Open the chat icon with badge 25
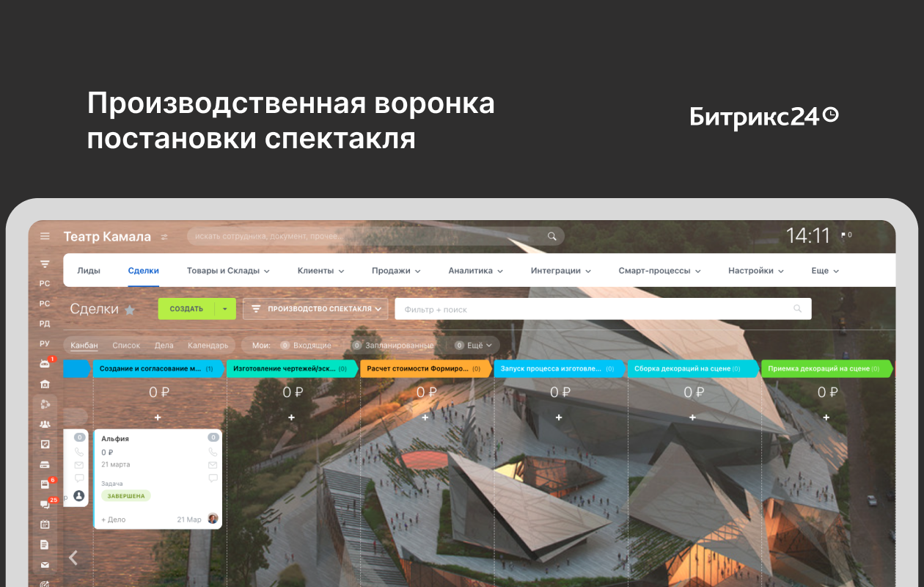 [x=45, y=505]
